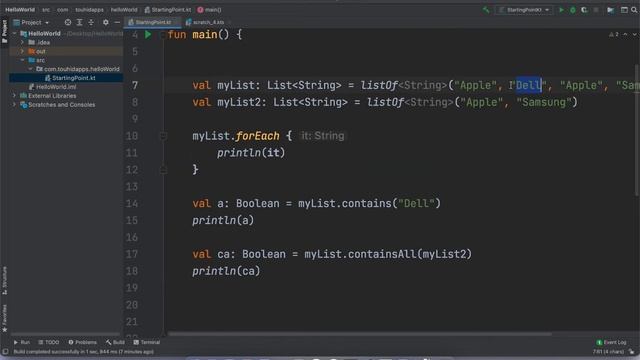Collapse the com.touhidapps.helloWorld package
The width and height of the screenshot is (640, 360).
coord(30,69)
